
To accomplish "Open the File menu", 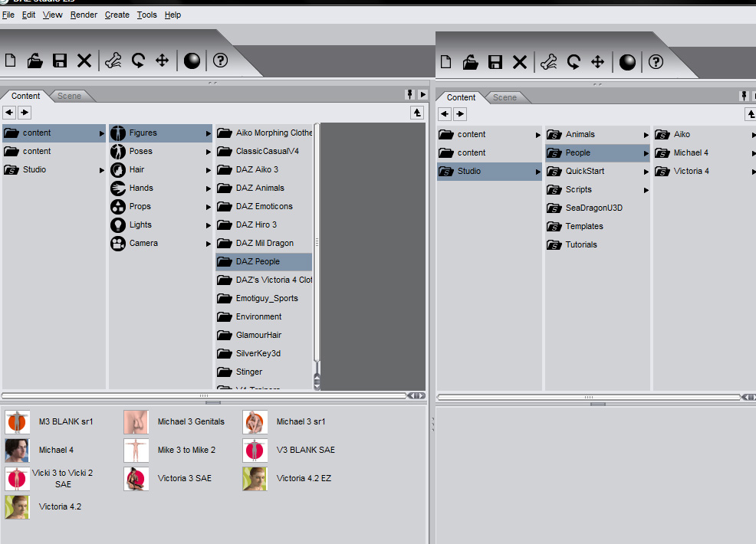I will (8, 15).
